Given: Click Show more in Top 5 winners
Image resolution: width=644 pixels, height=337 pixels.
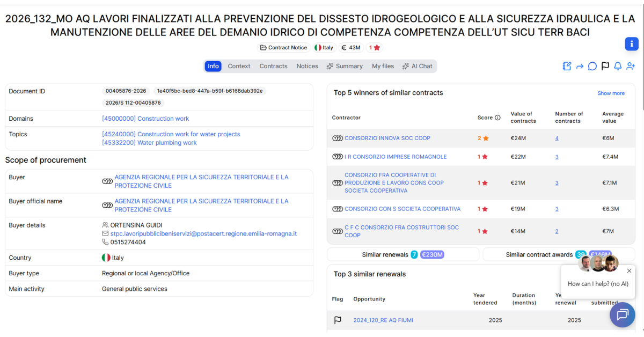Looking at the screenshot, I should (611, 93).
